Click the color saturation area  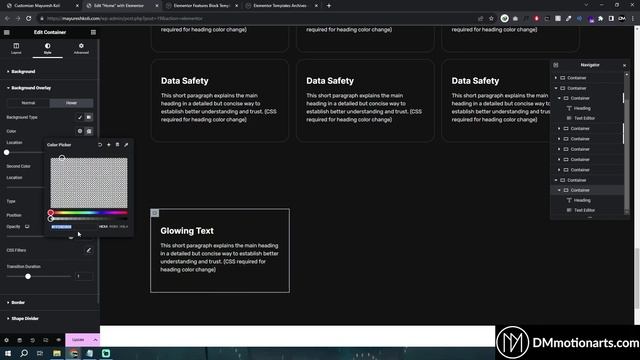pyautogui.click(x=89, y=183)
